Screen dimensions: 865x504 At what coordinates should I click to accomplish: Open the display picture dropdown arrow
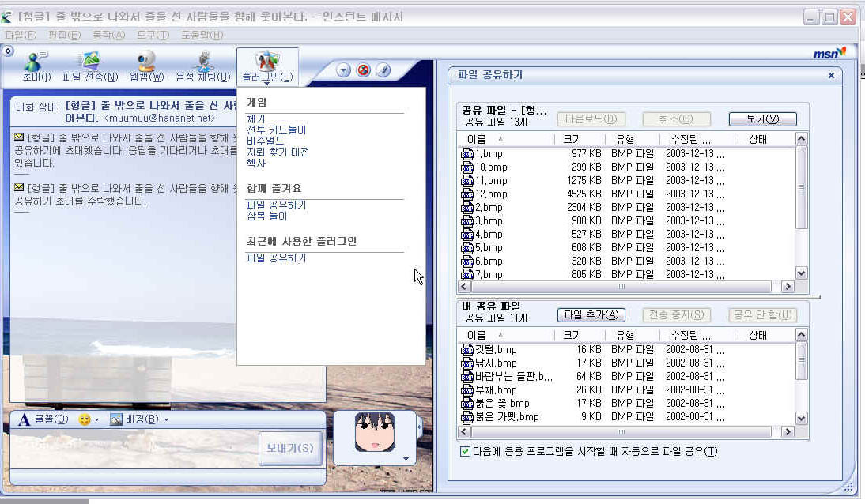tap(406, 458)
